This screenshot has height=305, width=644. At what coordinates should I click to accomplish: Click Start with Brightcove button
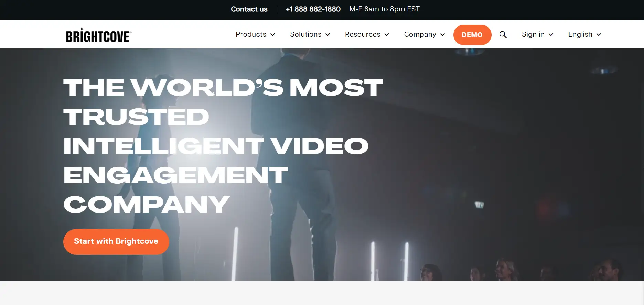pos(116,242)
